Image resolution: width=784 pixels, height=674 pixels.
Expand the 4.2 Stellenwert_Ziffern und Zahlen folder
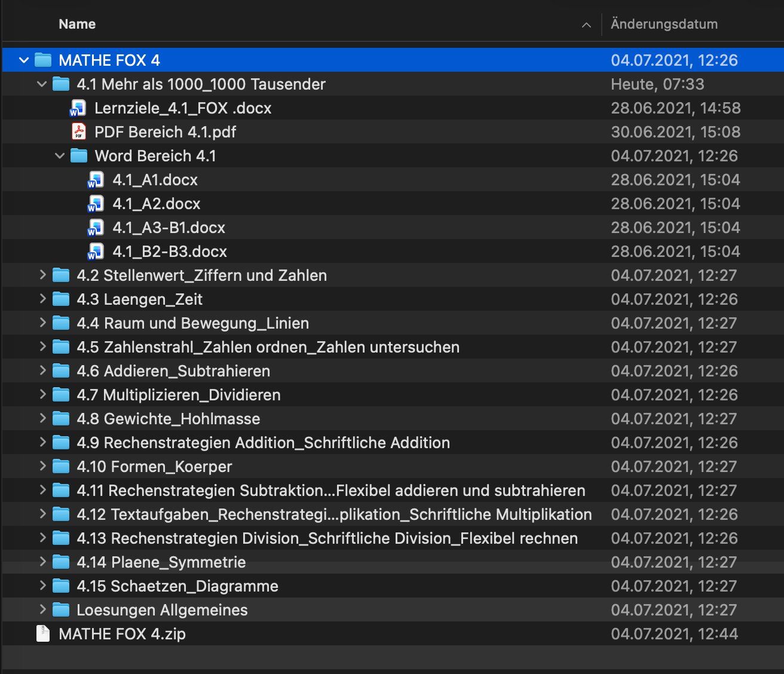tap(42, 275)
